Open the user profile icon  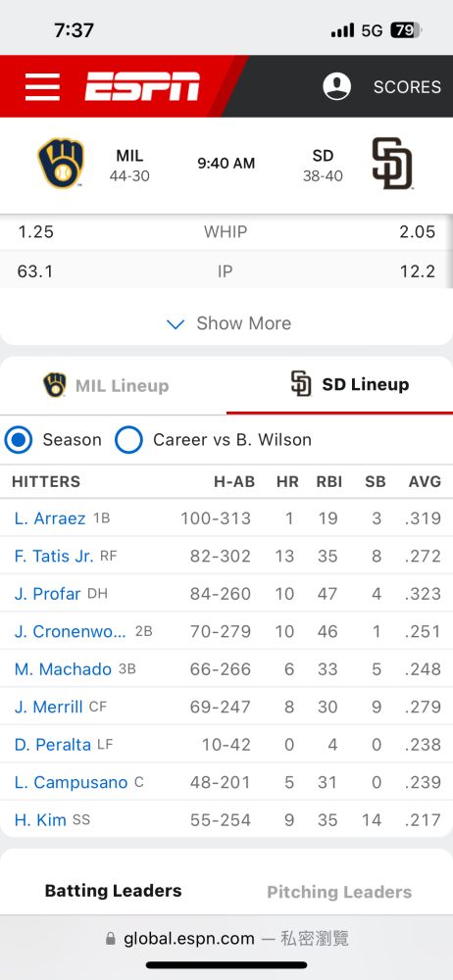[x=336, y=86]
